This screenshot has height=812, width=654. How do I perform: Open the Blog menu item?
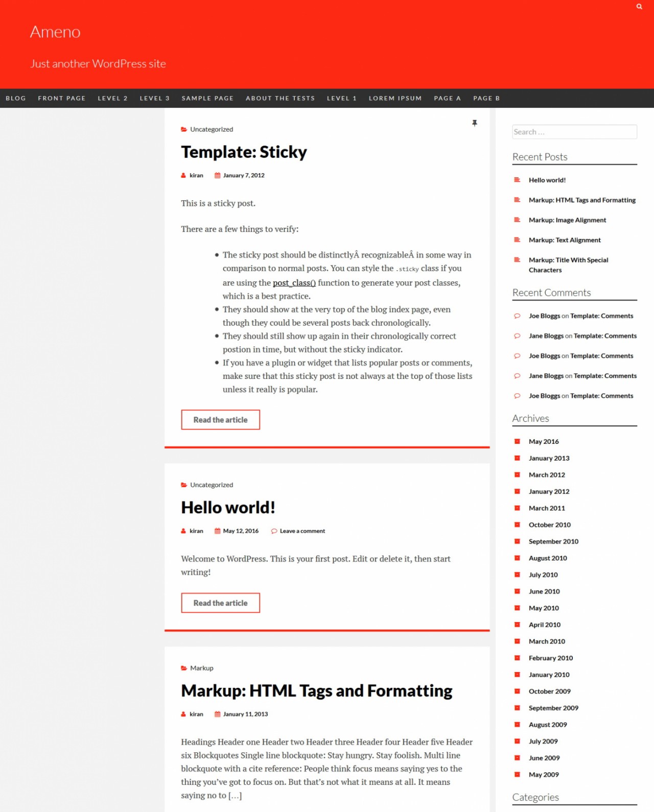16,98
